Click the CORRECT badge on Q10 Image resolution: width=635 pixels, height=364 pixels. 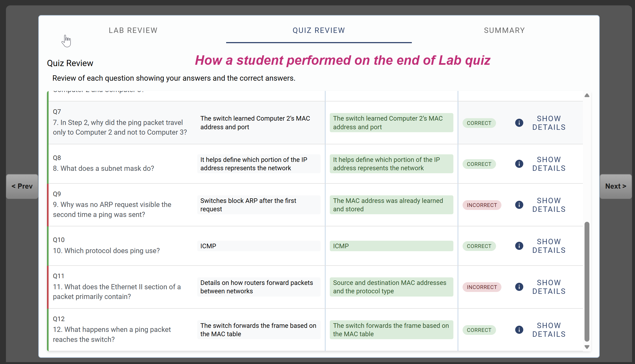point(479,246)
